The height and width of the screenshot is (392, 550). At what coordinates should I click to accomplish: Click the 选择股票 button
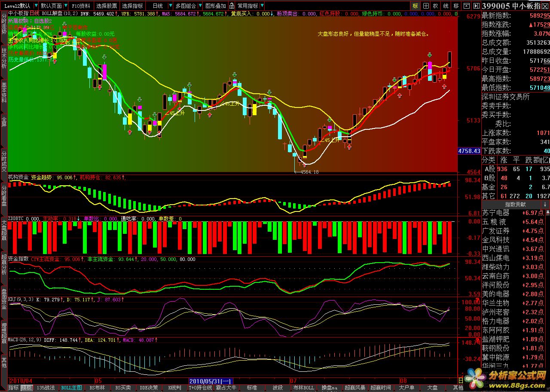point(107,6)
